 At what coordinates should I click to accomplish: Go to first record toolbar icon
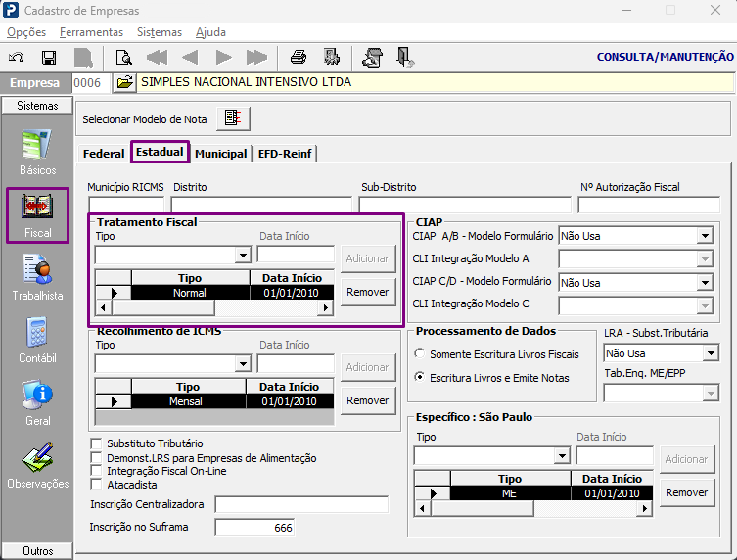tap(157, 58)
